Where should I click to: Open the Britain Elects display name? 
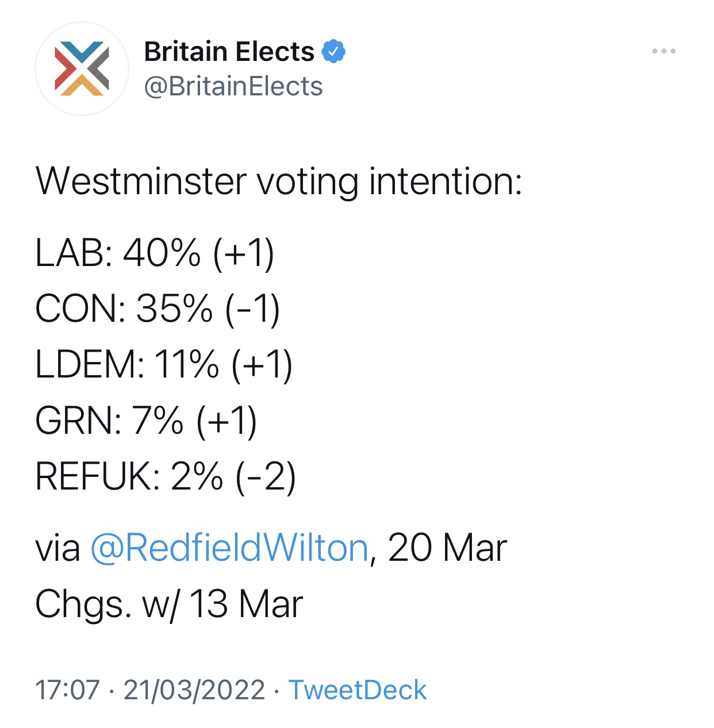click(x=229, y=52)
